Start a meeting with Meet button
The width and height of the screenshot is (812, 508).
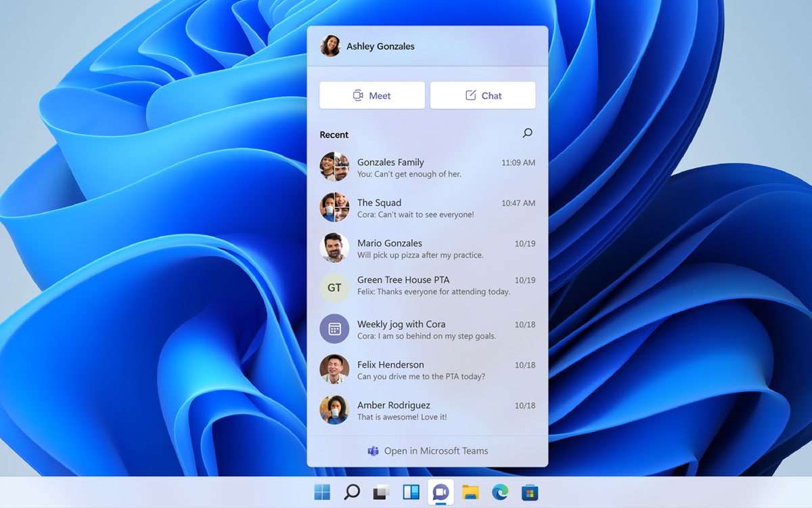[372, 96]
